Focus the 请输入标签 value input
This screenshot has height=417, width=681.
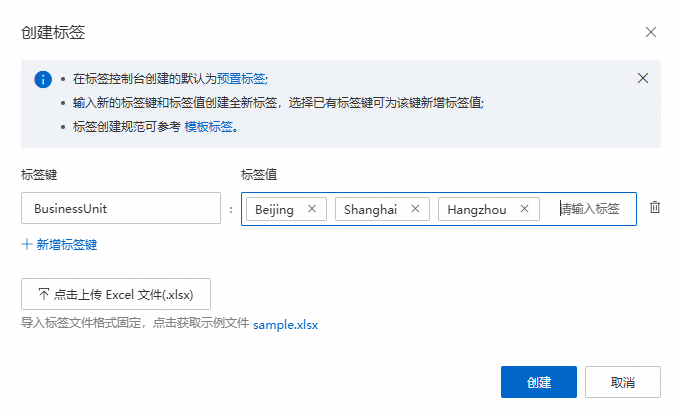[589, 209]
